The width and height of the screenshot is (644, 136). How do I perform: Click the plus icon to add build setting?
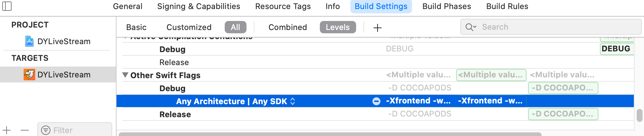coord(378,28)
